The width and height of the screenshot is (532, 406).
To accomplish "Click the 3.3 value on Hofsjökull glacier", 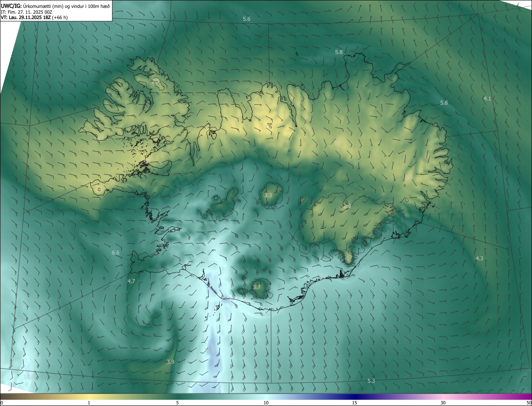I will [x=268, y=195].
